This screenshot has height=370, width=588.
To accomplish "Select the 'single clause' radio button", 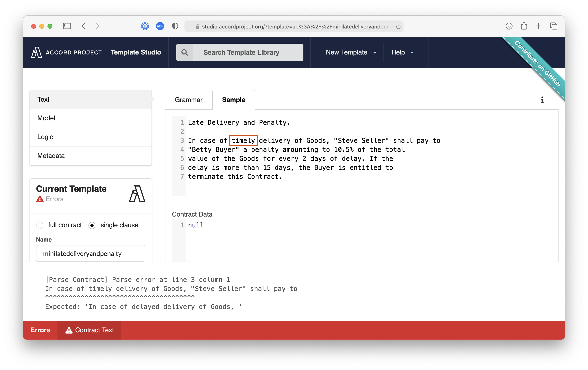I will point(92,225).
